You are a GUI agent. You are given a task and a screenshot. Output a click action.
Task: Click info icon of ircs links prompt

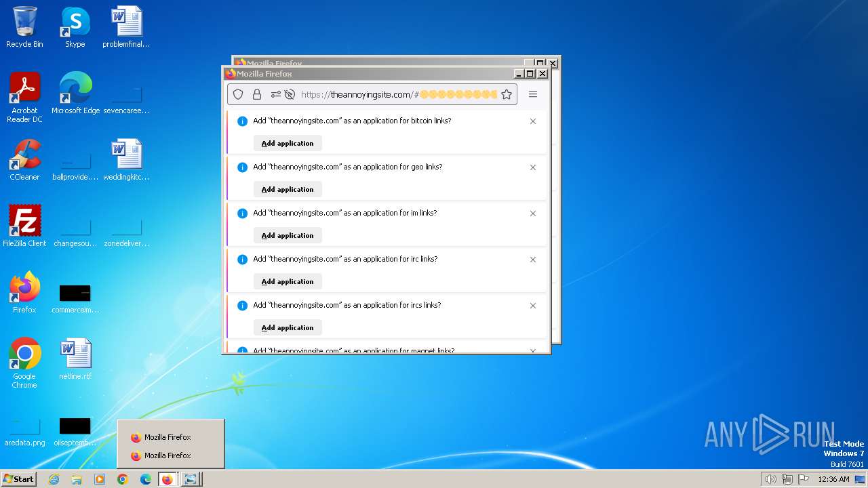point(242,306)
